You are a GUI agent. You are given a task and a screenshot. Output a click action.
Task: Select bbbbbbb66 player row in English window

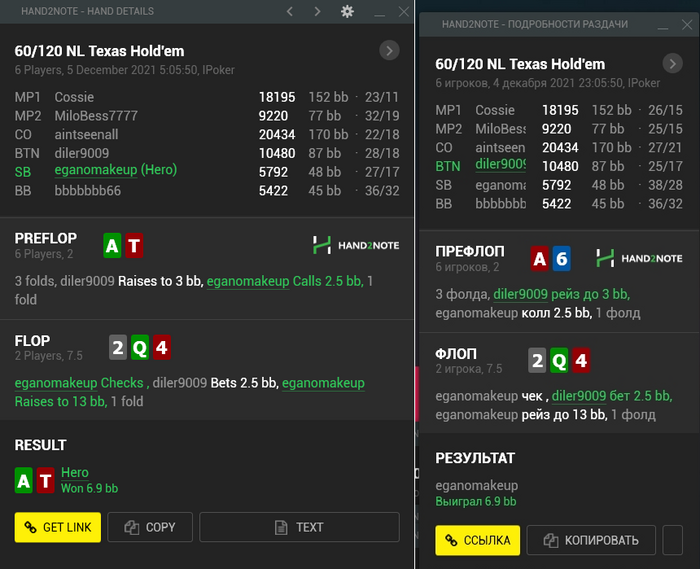(207, 191)
